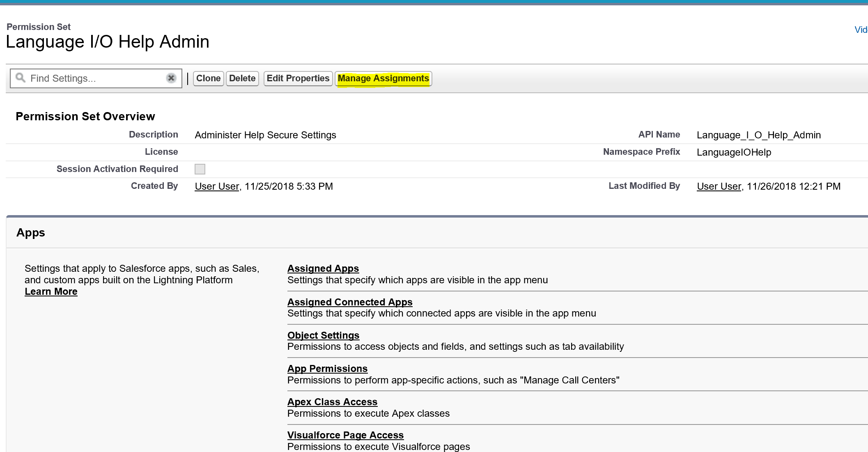868x452 pixels.
Task: Open Created By User User link
Action: click(217, 186)
